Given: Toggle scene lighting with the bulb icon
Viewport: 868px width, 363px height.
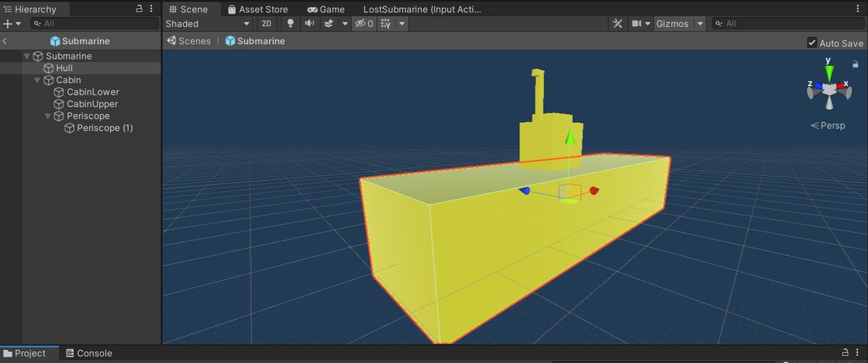Looking at the screenshot, I should click(x=291, y=24).
